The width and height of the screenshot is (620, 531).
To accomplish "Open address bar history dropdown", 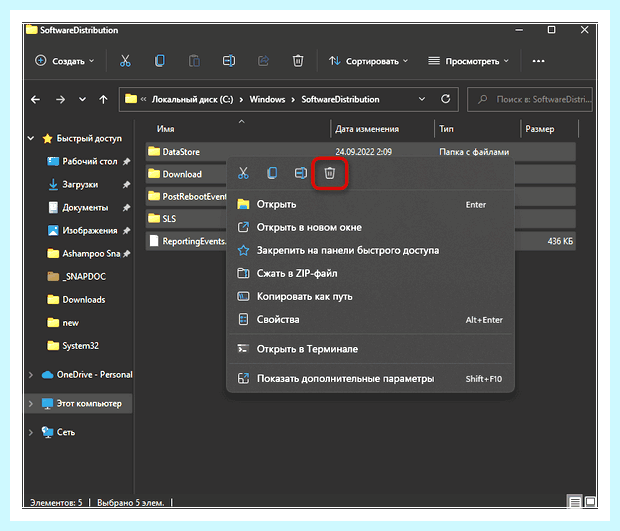I will click(x=422, y=99).
